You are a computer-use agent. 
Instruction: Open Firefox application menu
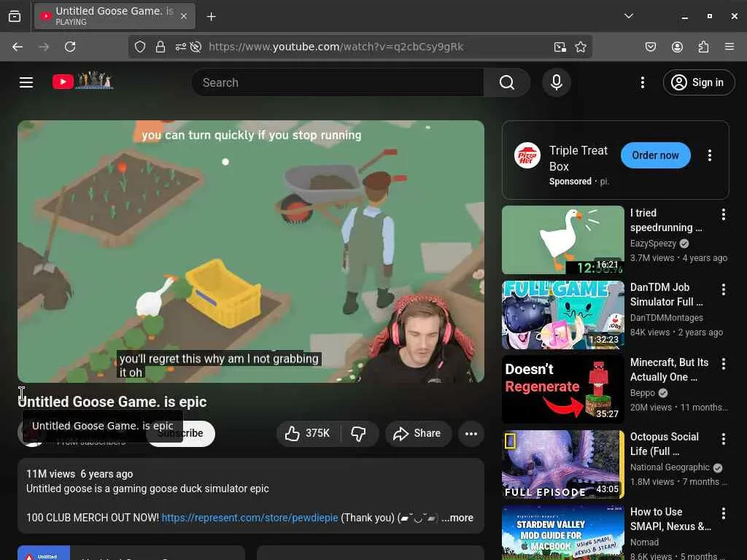point(729,47)
